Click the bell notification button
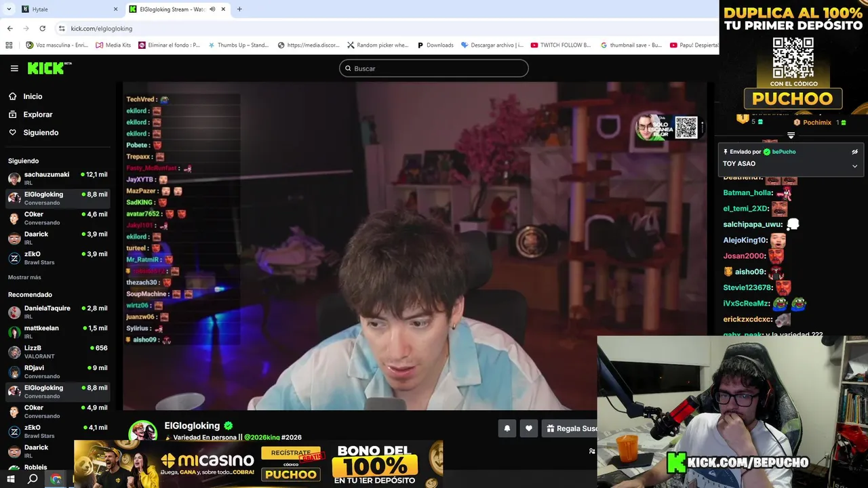Viewport: 868px width, 488px height. click(507, 428)
